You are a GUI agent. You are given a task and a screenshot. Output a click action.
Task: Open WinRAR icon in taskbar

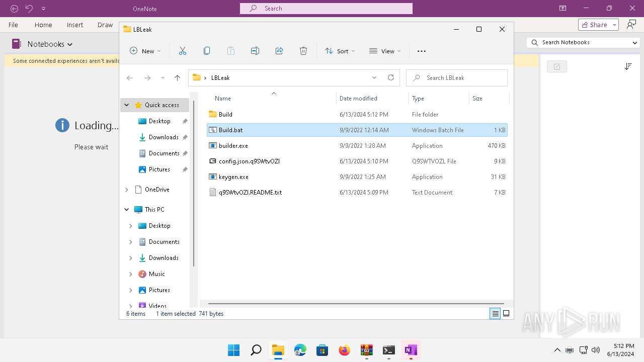367,350
